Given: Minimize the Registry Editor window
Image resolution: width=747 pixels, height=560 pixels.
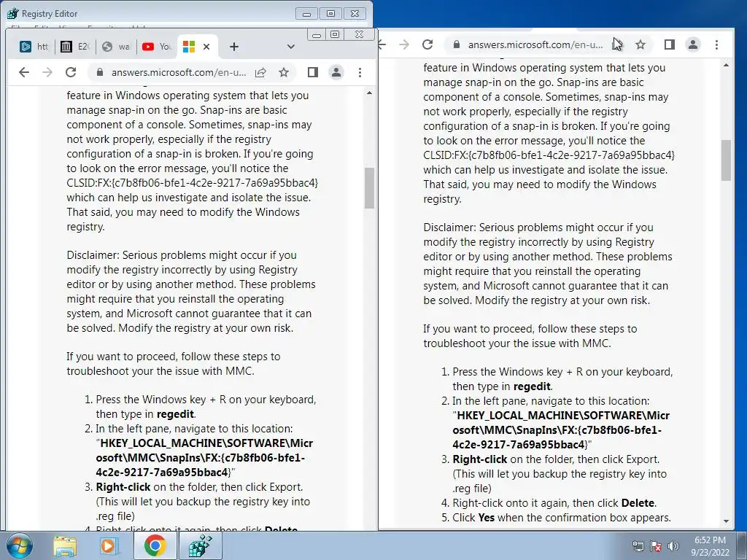Looking at the screenshot, I should (x=306, y=13).
